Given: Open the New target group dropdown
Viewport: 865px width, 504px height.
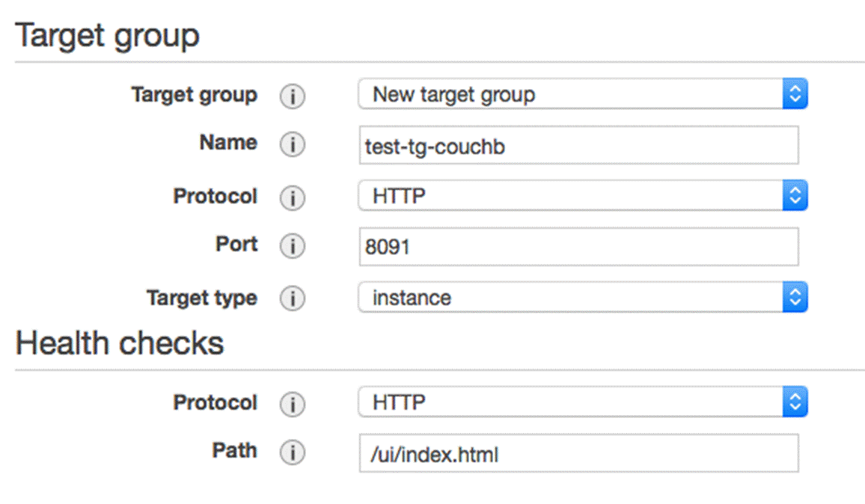Looking at the screenshot, I should pos(582,95).
